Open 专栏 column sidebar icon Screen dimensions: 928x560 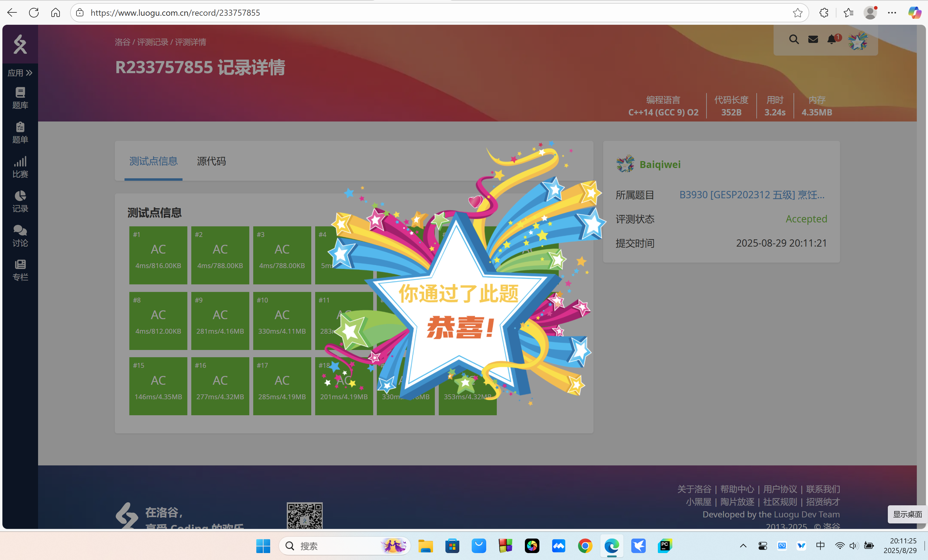(20, 270)
